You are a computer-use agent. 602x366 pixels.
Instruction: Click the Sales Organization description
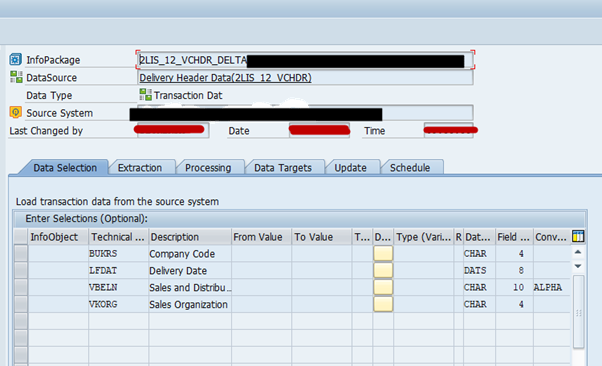(189, 305)
